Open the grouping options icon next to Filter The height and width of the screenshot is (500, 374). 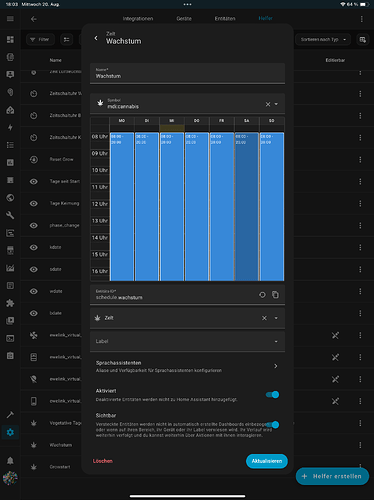(x=67, y=40)
